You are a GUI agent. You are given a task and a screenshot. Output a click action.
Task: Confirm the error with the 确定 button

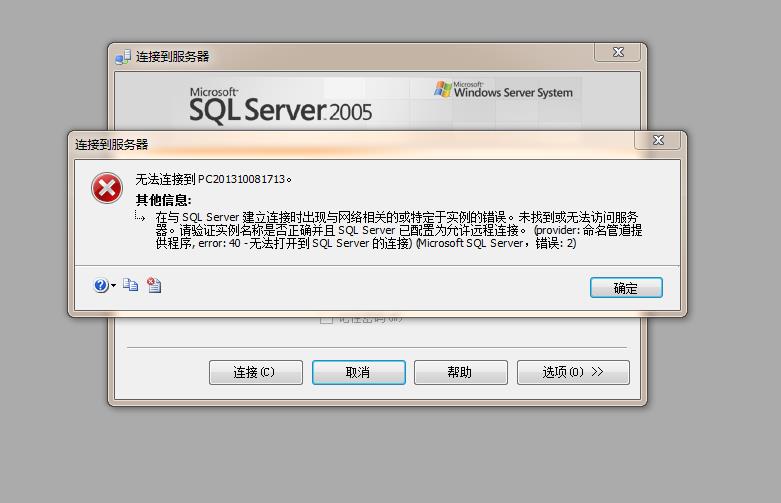pos(626,288)
